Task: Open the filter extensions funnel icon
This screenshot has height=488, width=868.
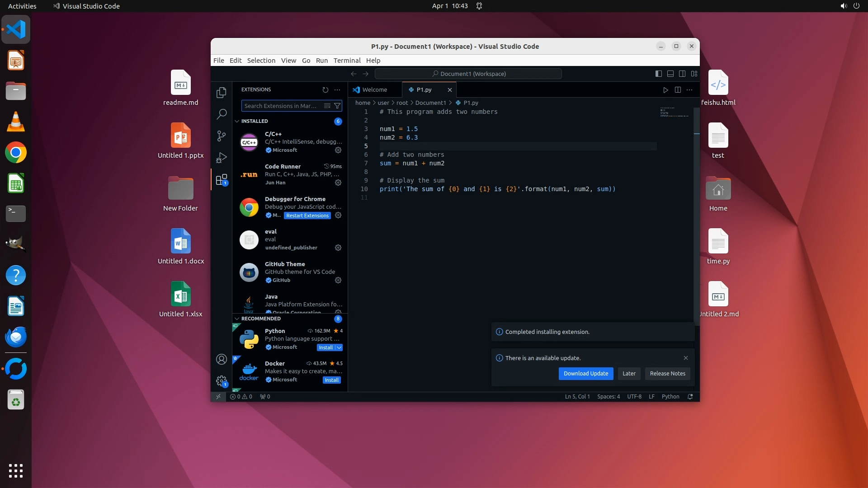Action: (337, 106)
